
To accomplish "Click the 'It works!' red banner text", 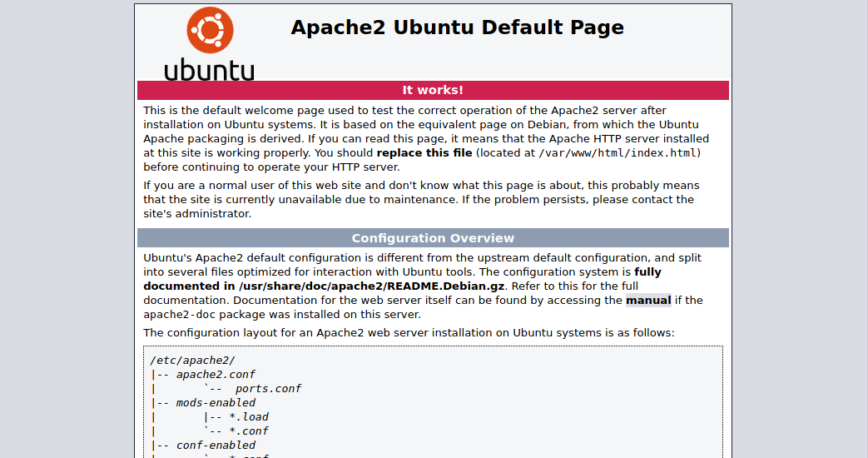I will point(433,90).
